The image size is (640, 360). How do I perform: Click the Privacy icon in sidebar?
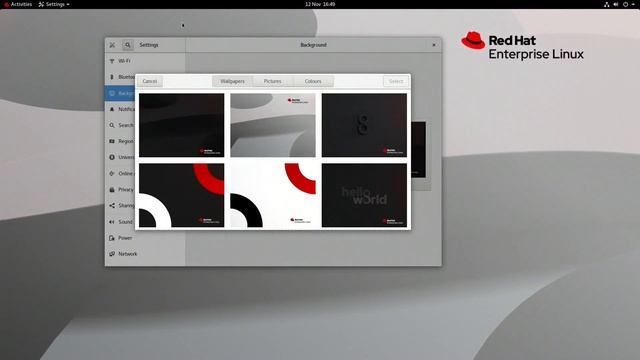(112, 189)
